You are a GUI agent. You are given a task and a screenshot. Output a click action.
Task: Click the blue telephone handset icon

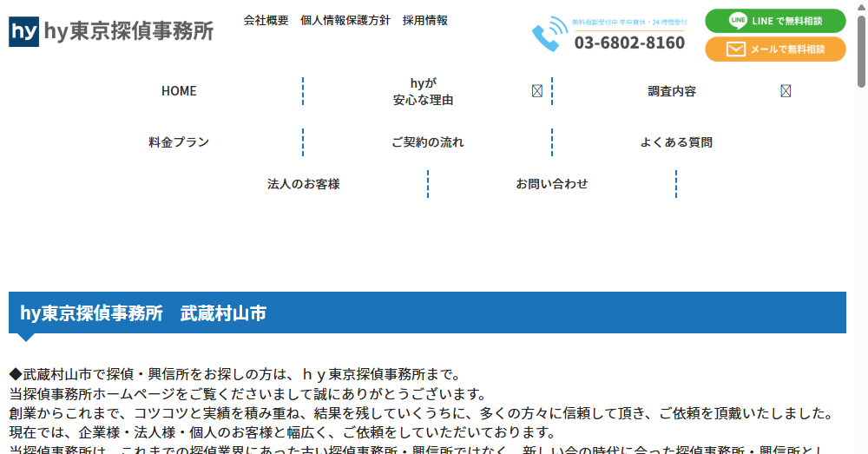(546, 35)
